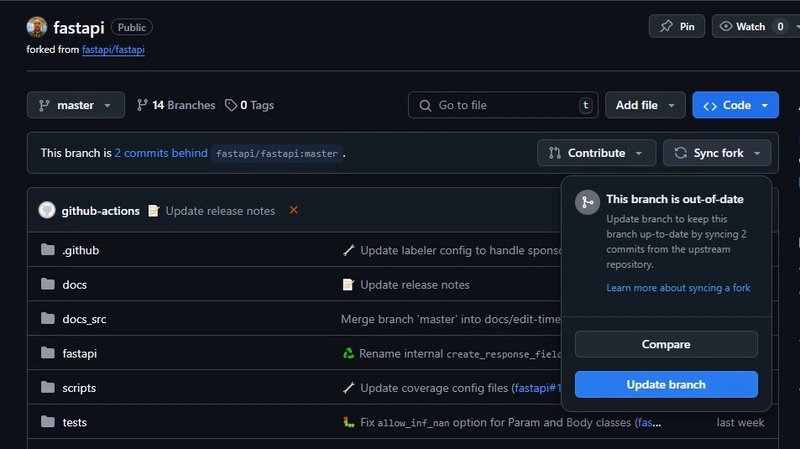
Task: Click the folder icon beside scripts
Action: [47, 387]
